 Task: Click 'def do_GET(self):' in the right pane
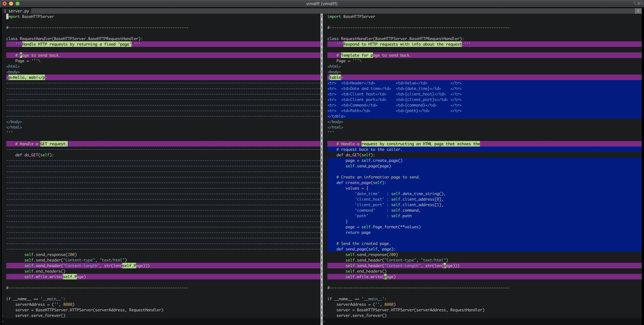point(356,155)
